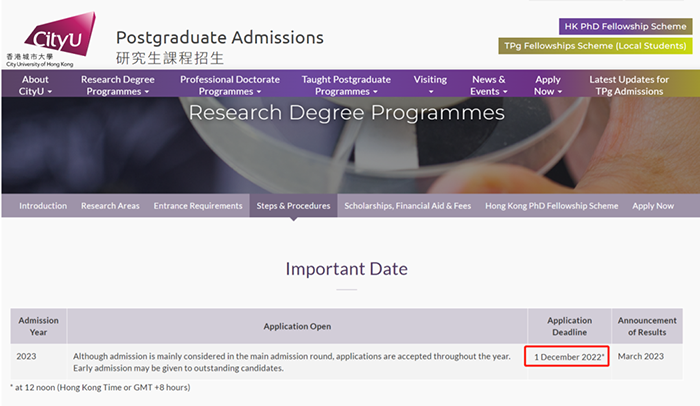Select the Steps & Procedures tab

point(293,206)
